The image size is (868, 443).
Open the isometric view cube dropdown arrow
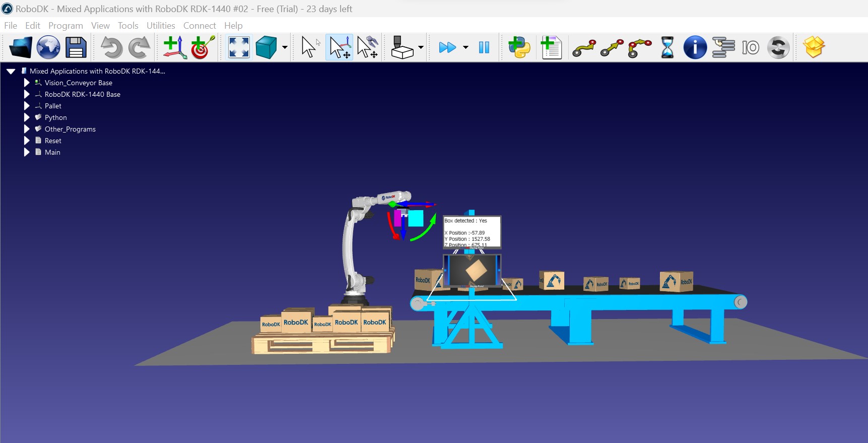[x=285, y=48]
